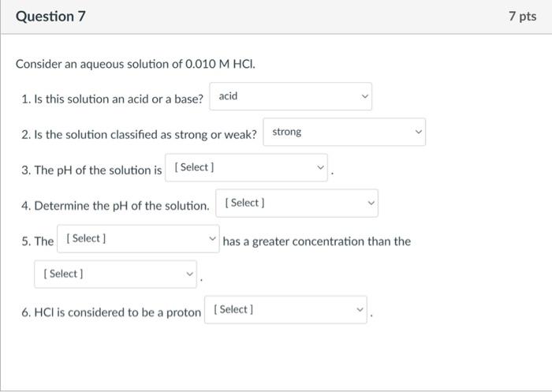Open the acid or base answer dropdown
The width and height of the screenshot is (552, 392).
click(x=290, y=96)
